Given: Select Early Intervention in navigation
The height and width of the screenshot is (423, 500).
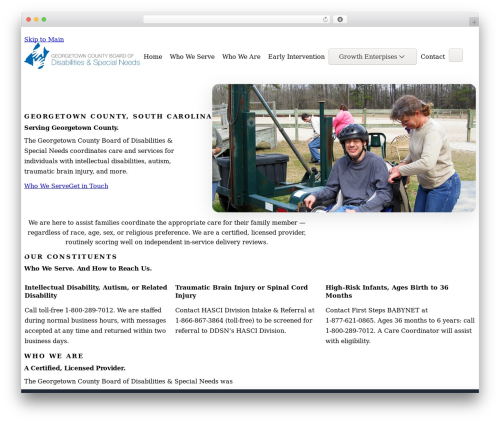Looking at the screenshot, I should click(296, 57).
